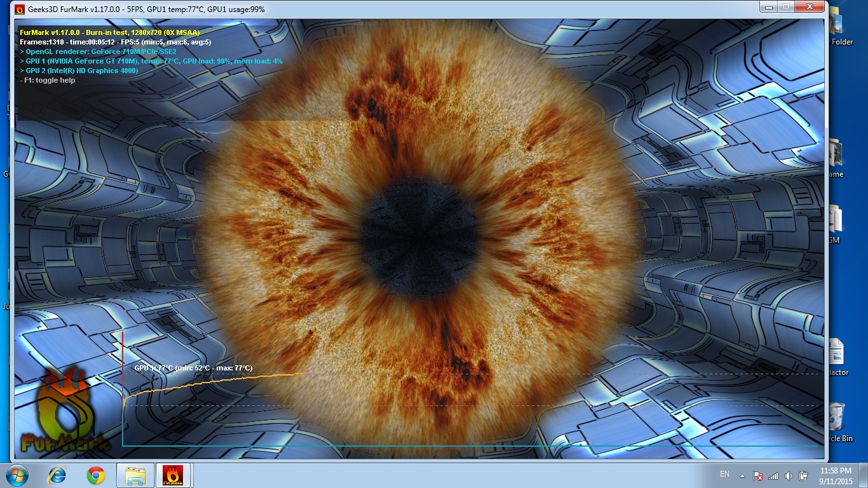This screenshot has height=488, width=868.
Task: Click the FurMark flame icon in title bar
Action: [x=19, y=10]
